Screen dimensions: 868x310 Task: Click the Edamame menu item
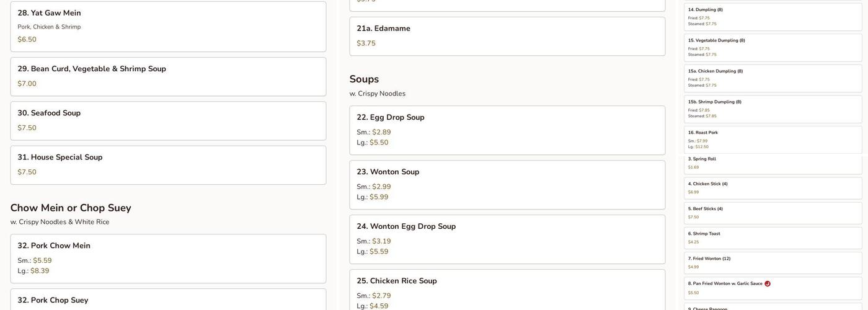507,36
